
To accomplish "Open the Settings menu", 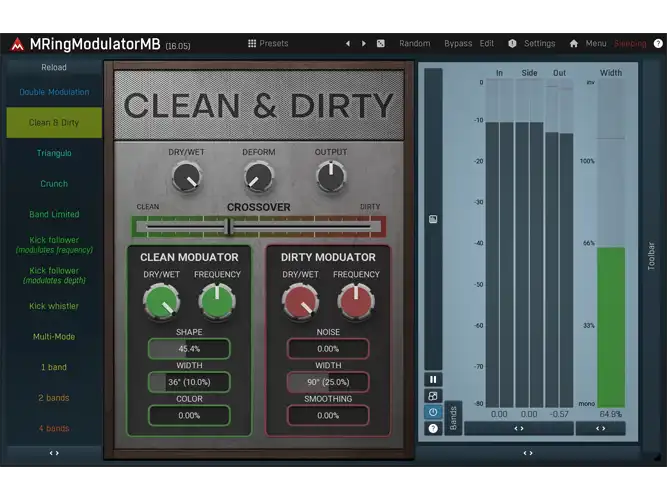I will 539,43.
